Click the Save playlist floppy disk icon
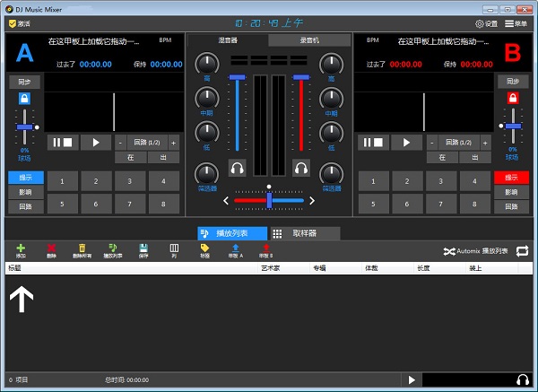 [x=143, y=248]
